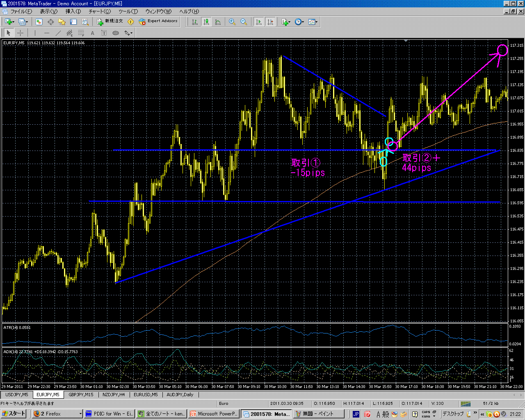Switch to the GBPJPY,M15 chart tab

tap(81, 395)
